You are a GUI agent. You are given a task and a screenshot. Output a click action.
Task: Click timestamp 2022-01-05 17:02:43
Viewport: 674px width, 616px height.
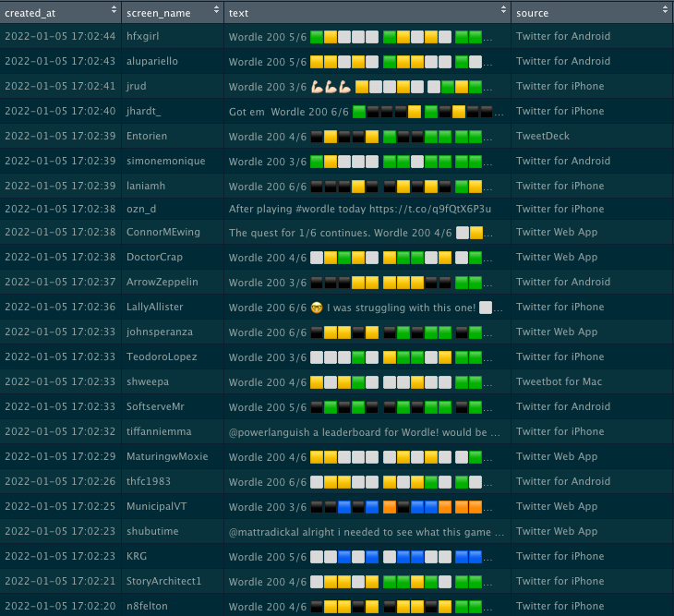pyautogui.click(x=60, y=61)
